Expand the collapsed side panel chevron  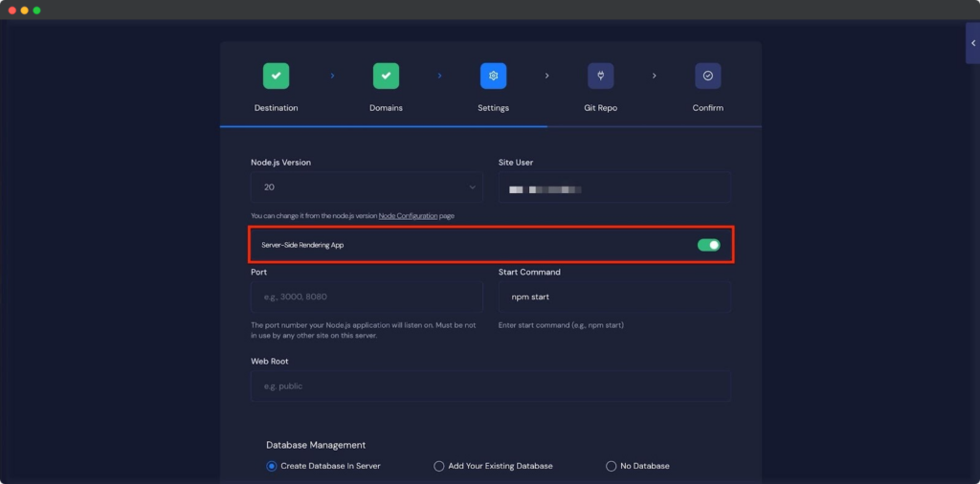tap(972, 43)
